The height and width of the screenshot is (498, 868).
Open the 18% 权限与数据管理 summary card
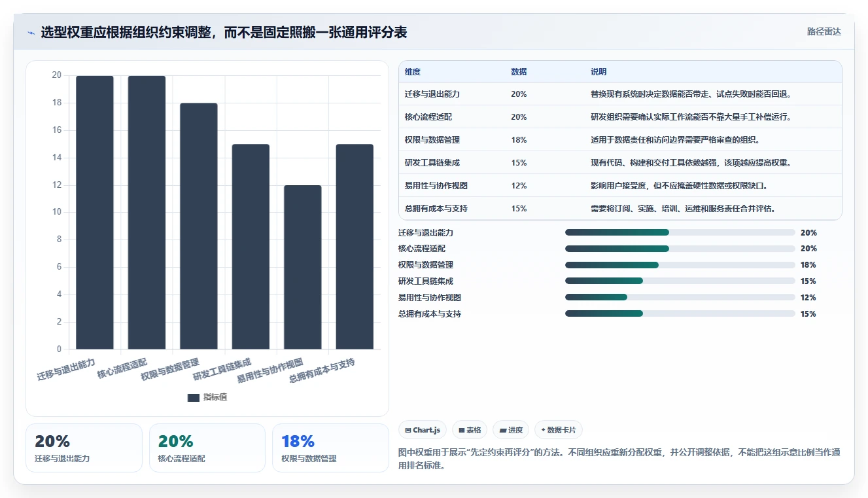click(x=330, y=448)
